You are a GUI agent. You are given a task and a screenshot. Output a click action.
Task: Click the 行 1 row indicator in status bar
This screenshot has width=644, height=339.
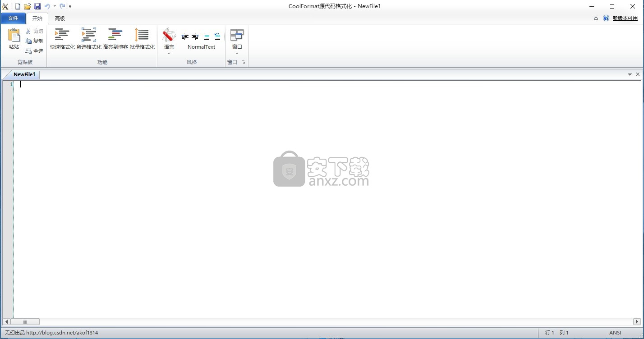tap(550, 333)
